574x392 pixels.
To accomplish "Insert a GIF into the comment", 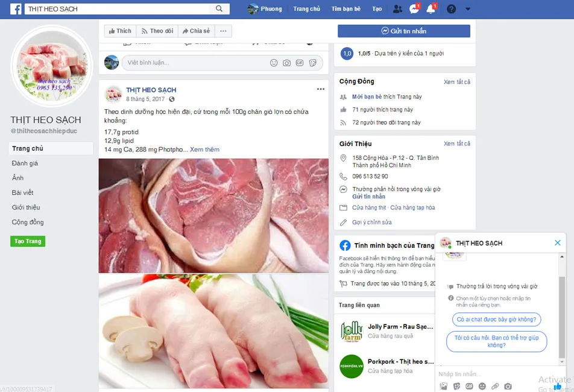I will point(299,62).
